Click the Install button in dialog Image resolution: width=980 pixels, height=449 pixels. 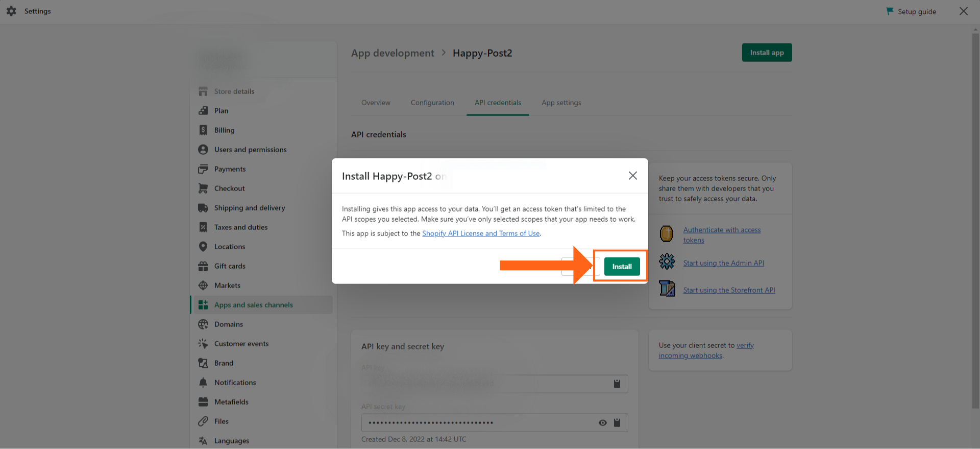622,267
